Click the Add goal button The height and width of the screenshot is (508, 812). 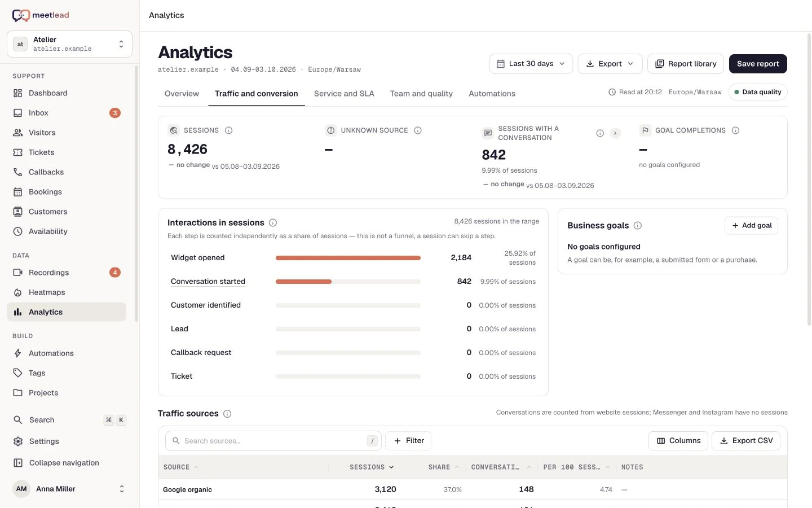point(752,226)
